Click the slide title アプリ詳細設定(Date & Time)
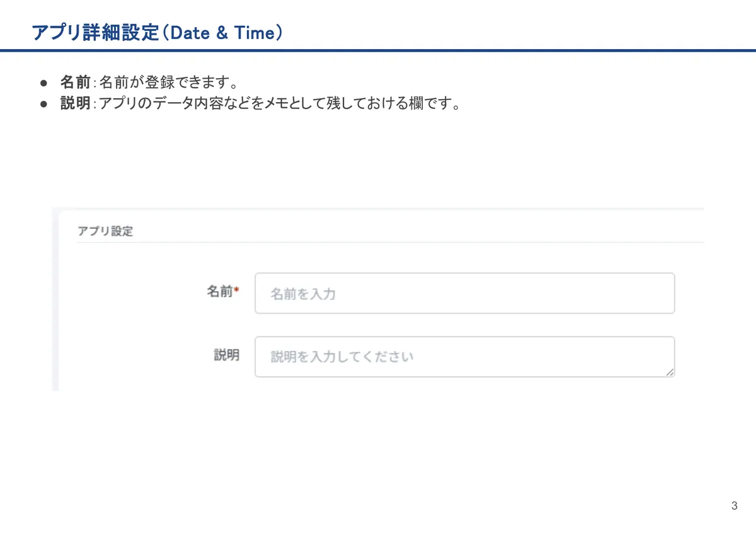756x535 pixels. pos(157,33)
